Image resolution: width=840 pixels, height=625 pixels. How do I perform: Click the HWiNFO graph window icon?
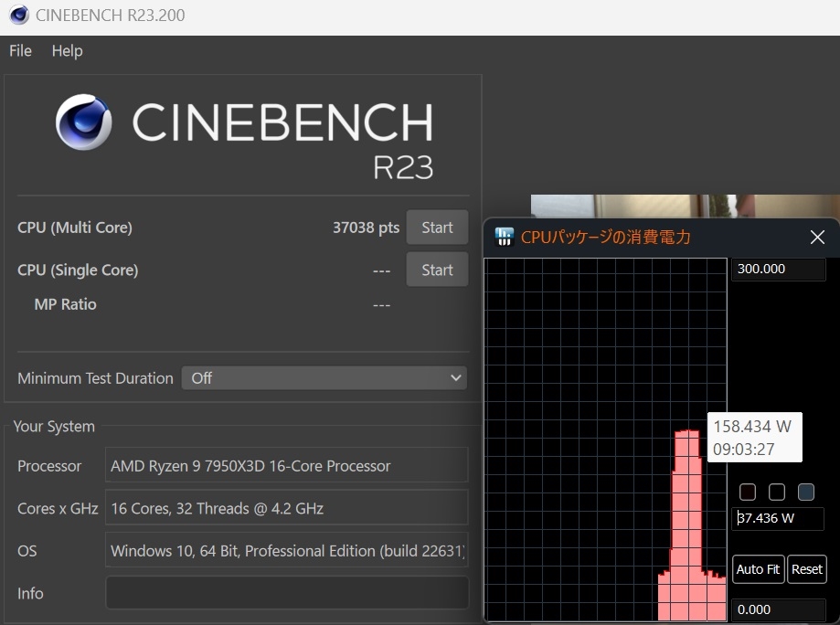tap(505, 237)
